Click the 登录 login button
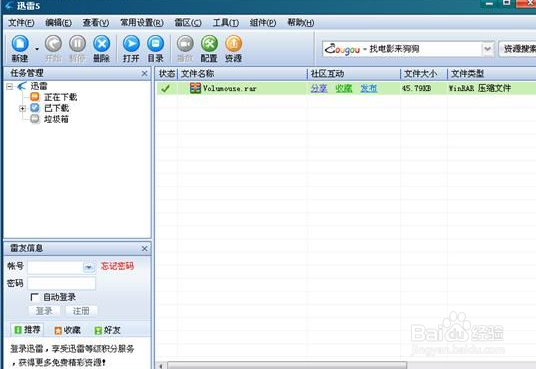 coord(44,311)
